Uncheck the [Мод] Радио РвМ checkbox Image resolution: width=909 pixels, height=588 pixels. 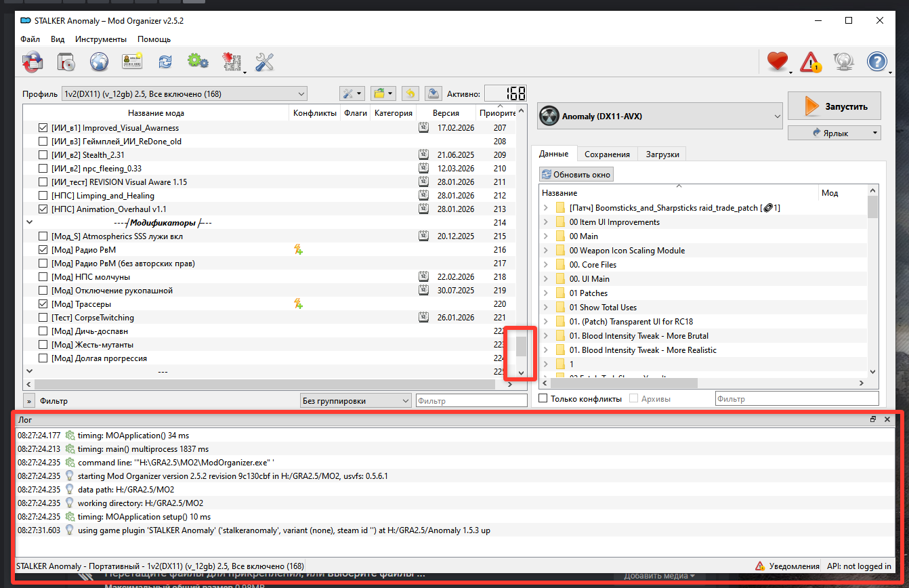click(x=43, y=250)
